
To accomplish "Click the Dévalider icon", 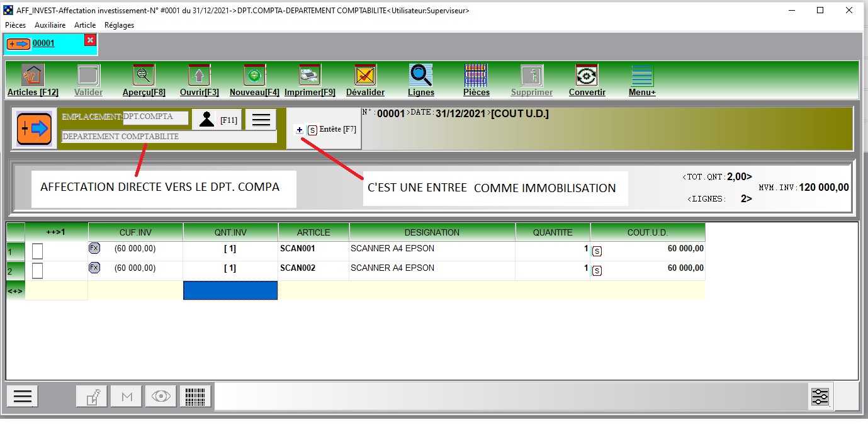I will click(x=365, y=76).
